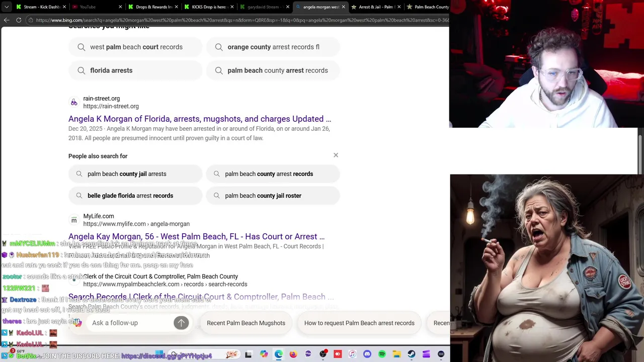
Task: Submit the follow-up with the arrow button
Action: pos(181,323)
